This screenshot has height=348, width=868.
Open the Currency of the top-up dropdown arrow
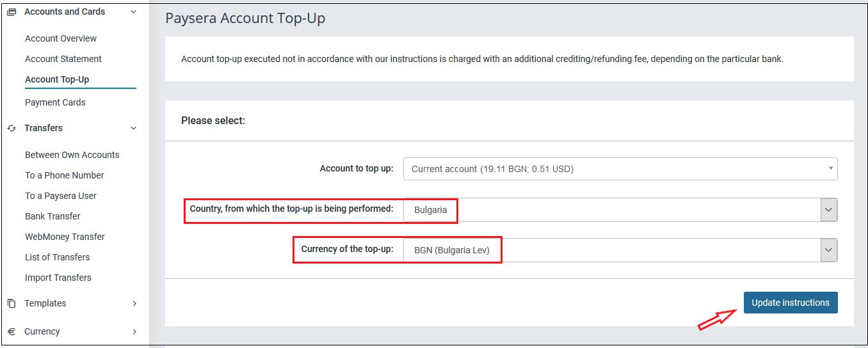pyautogui.click(x=829, y=250)
